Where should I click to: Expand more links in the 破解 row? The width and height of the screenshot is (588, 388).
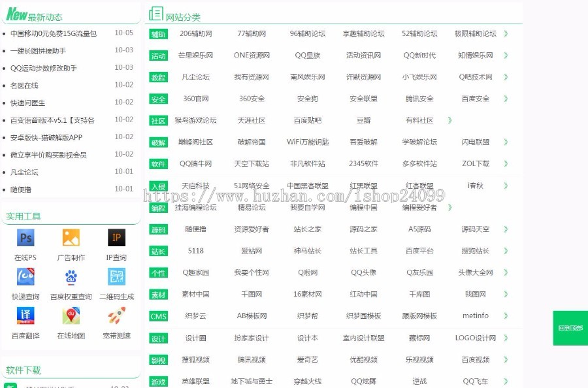[506, 142]
